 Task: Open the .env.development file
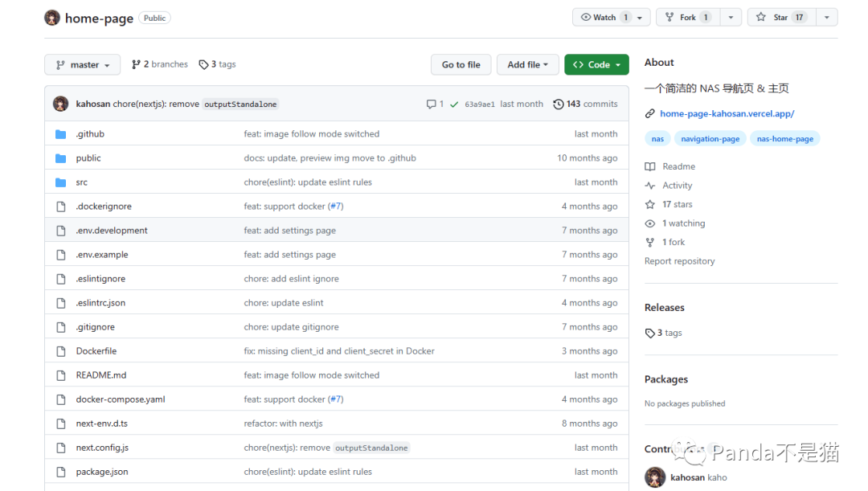(x=111, y=231)
